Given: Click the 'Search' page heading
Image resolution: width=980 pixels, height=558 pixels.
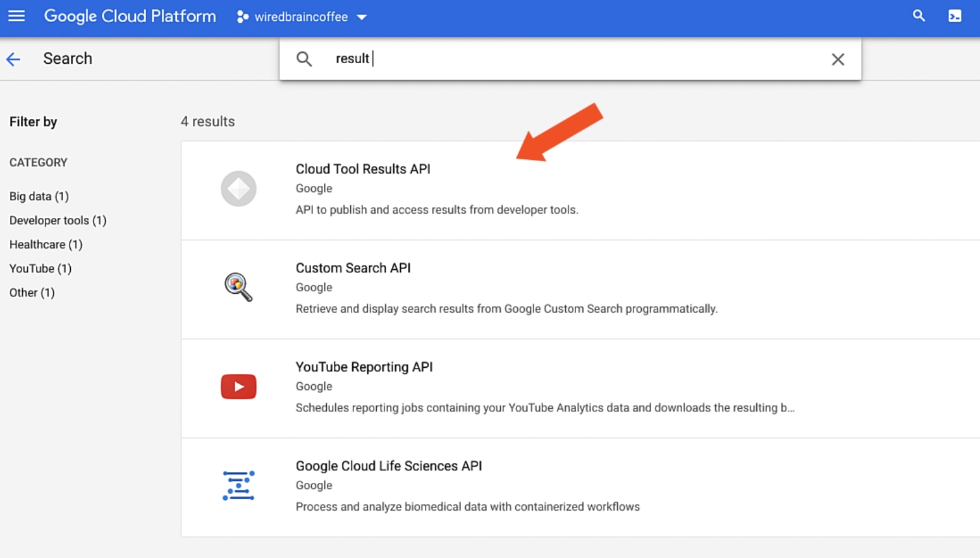Looking at the screenshot, I should pos(68,59).
